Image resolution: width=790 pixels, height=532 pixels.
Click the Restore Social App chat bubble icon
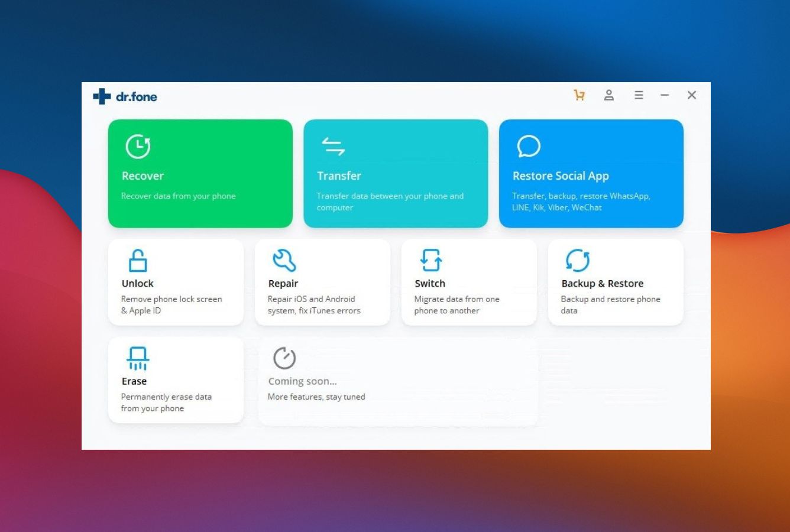(529, 146)
